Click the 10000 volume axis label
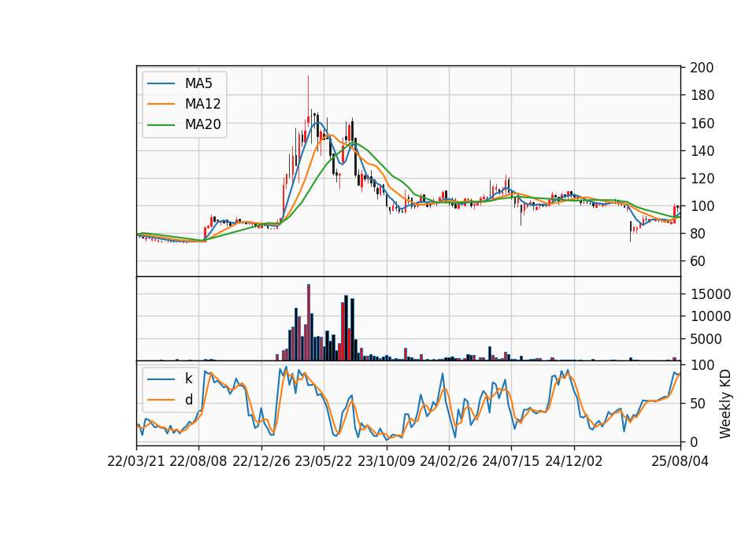756x543 pixels. pos(710,316)
